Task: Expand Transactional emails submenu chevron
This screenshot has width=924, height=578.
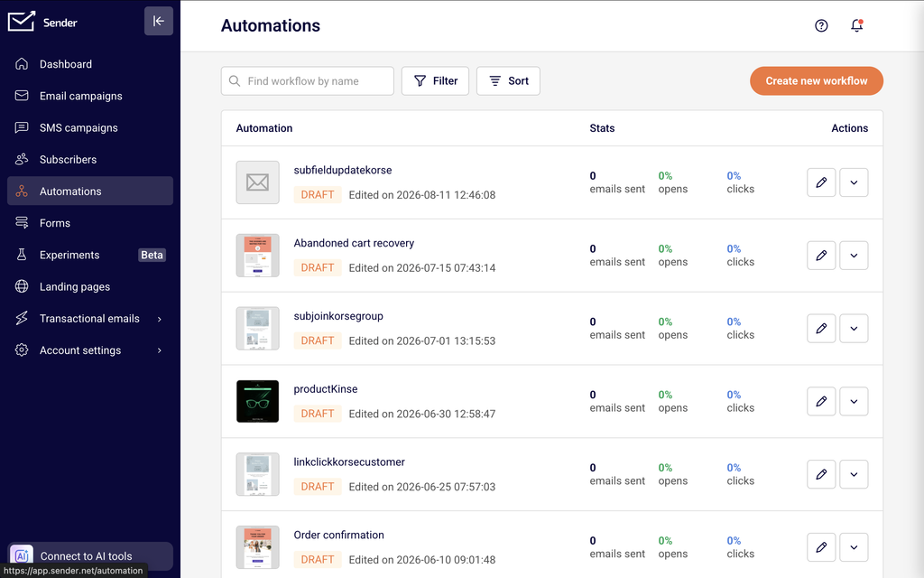Action: (x=159, y=319)
